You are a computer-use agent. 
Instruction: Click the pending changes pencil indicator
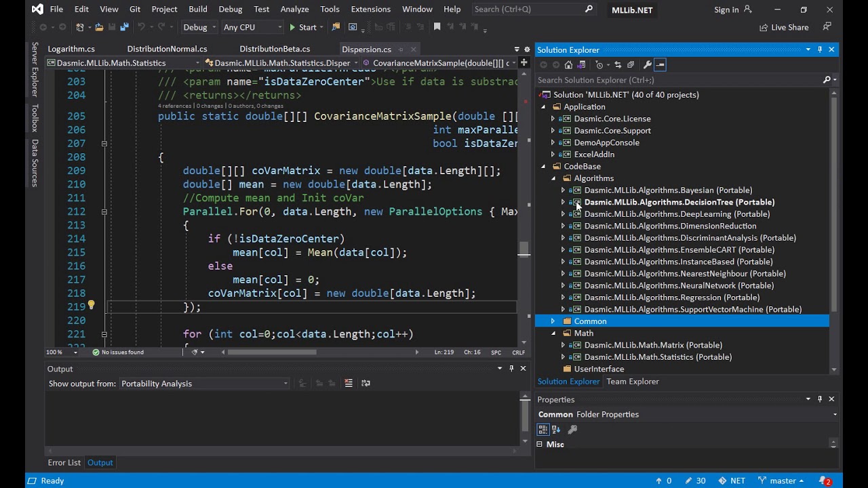click(695, 481)
